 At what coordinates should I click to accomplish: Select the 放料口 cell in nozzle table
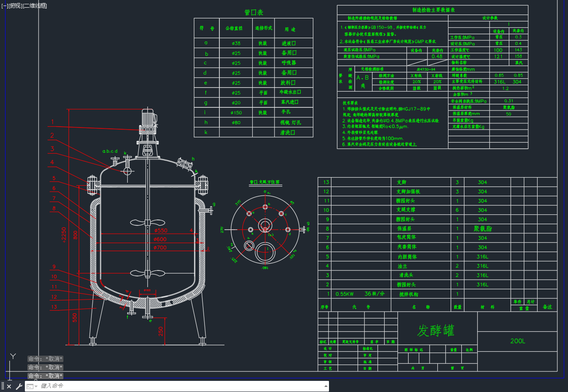click(288, 83)
